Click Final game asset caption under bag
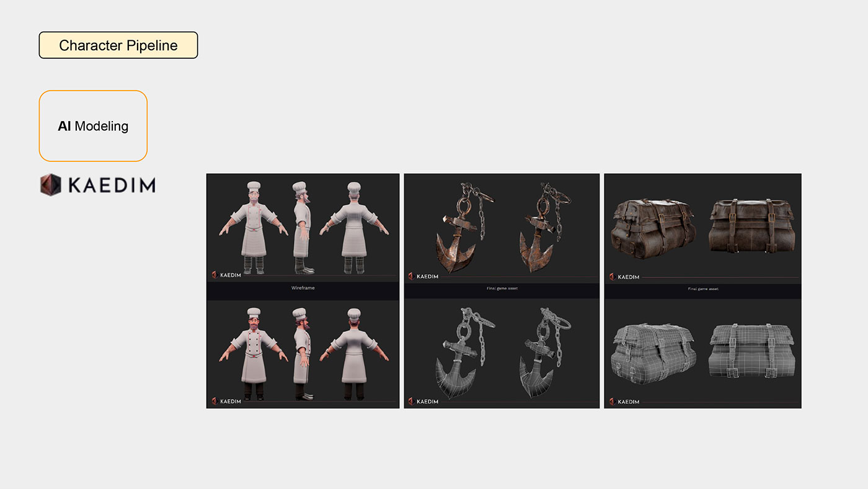 click(x=703, y=289)
